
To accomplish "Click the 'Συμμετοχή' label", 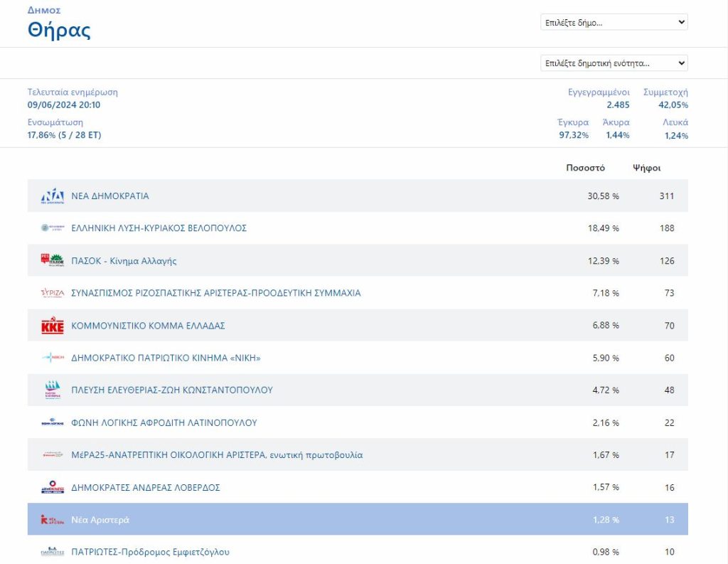I will coord(665,92).
